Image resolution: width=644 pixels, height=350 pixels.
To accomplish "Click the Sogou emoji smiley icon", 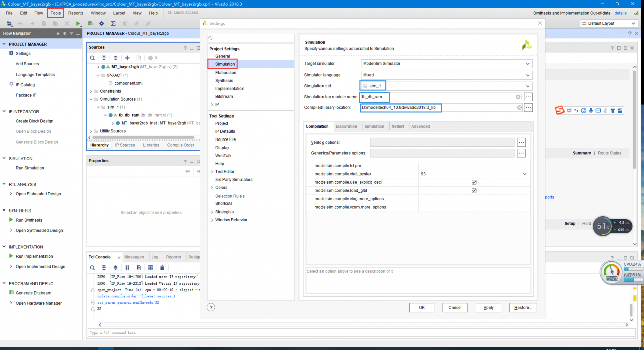I will tap(583, 110).
